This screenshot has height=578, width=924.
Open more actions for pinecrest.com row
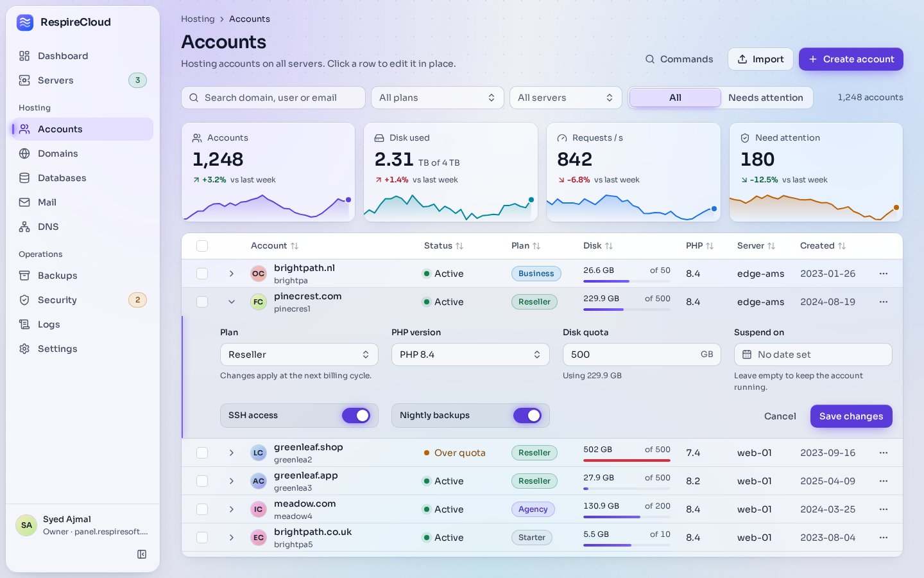pos(884,302)
